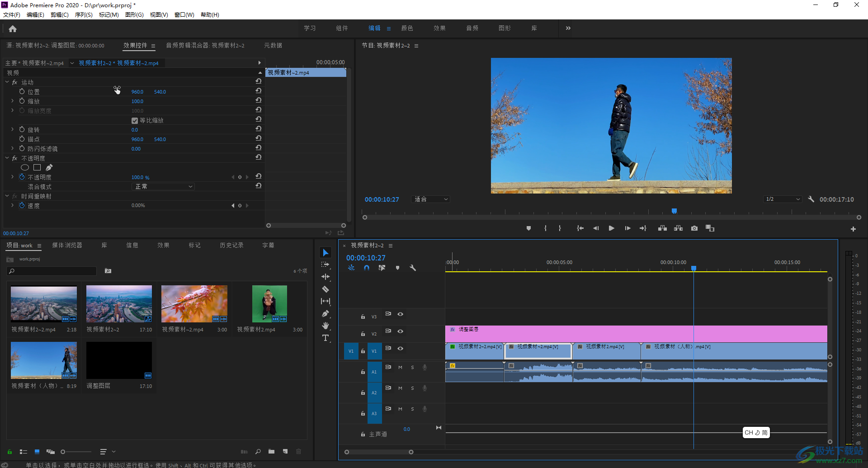Image resolution: width=868 pixels, height=468 pixels.
Task: Click Mark In bracket button
Action: click(545, 228)
